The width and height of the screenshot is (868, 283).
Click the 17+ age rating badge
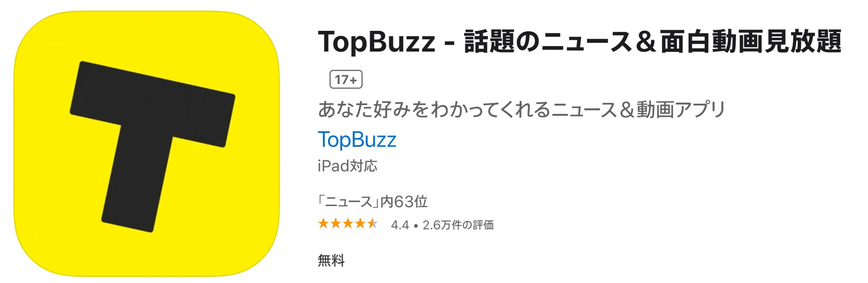[x=346, y=80]
